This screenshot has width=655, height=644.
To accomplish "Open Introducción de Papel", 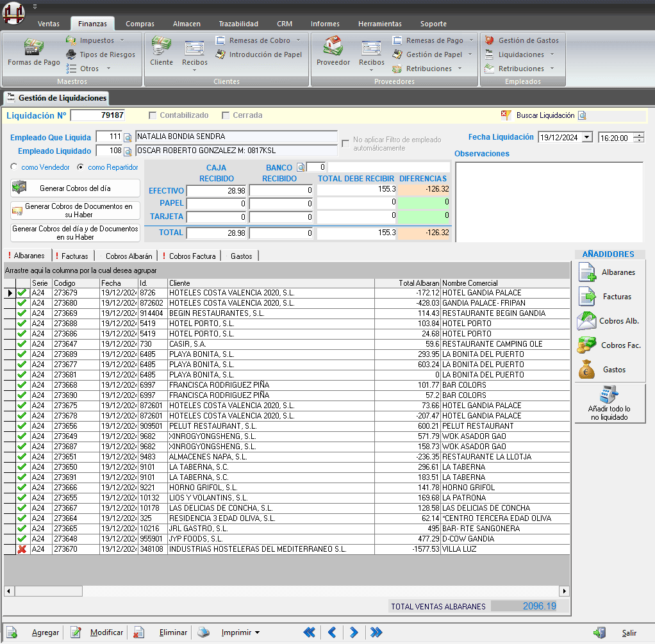I will tap(258, 54).
